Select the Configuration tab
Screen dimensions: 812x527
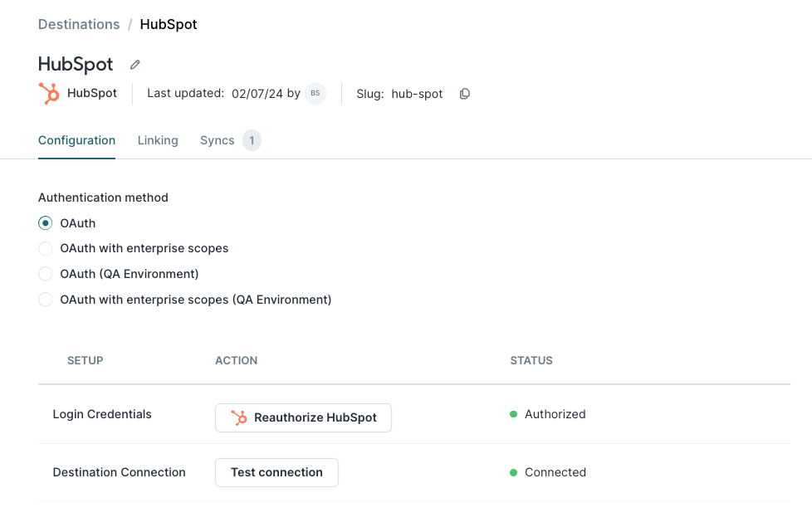(76, 140)
